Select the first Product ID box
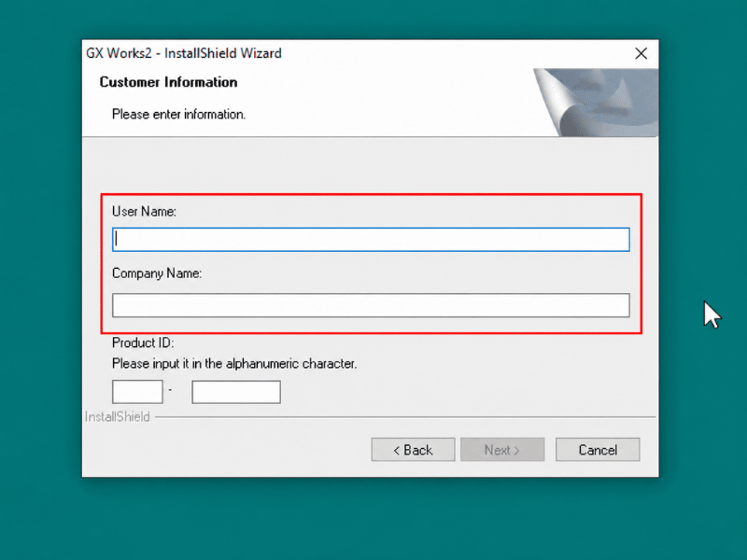747x560 pixels. click(137, 392)
